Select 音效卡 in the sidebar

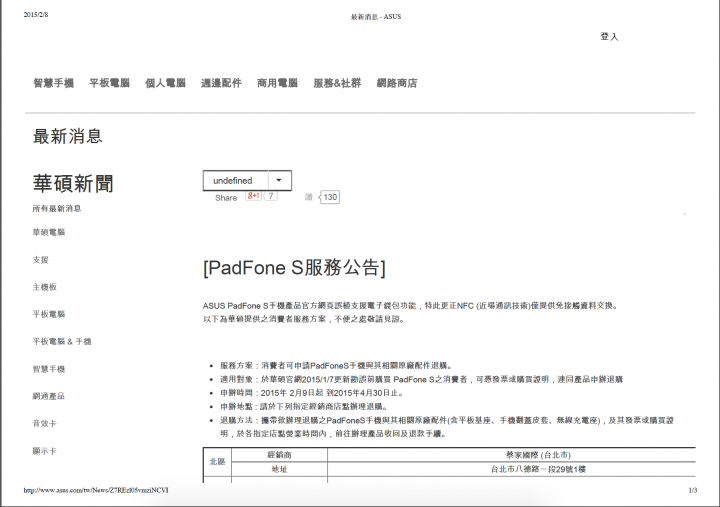point(45,423)
